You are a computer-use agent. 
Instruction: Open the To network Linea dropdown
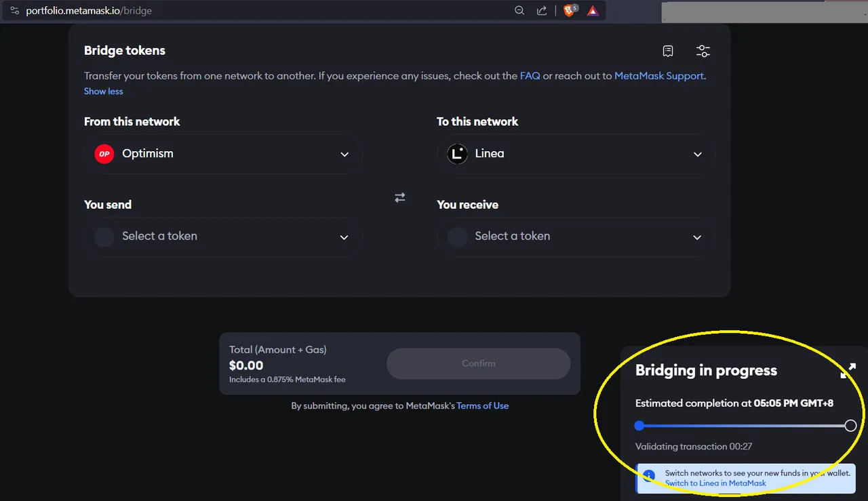click(576, 154)
